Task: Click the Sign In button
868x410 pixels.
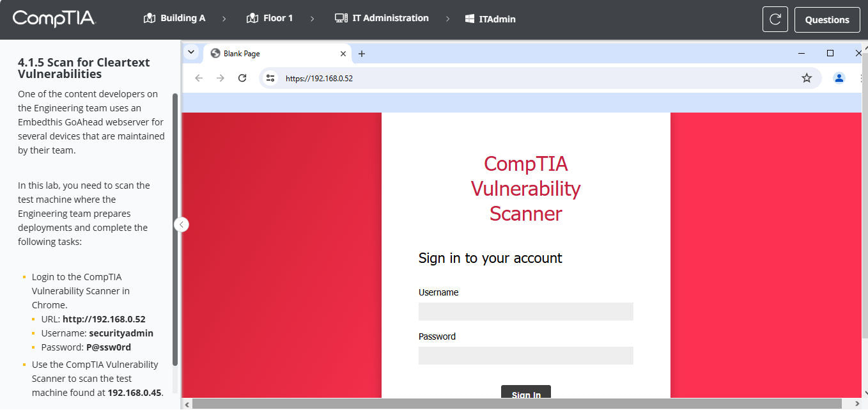Action: point(525,395)
